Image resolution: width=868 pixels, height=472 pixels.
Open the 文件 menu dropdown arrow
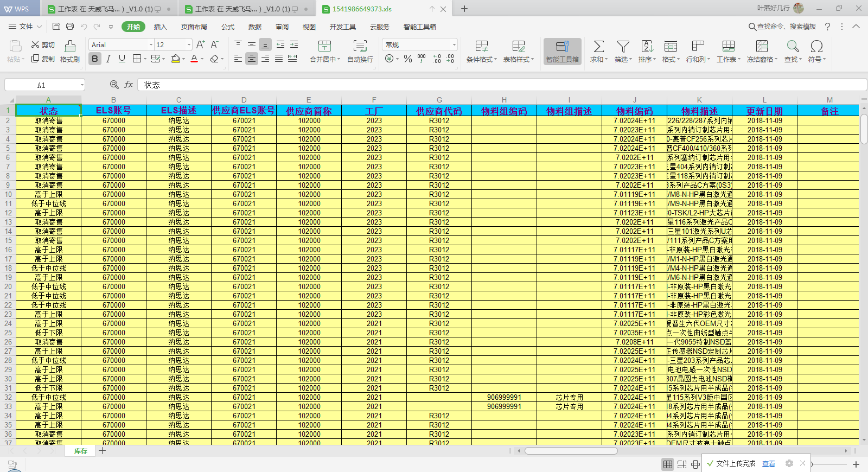tap(40, 26)
